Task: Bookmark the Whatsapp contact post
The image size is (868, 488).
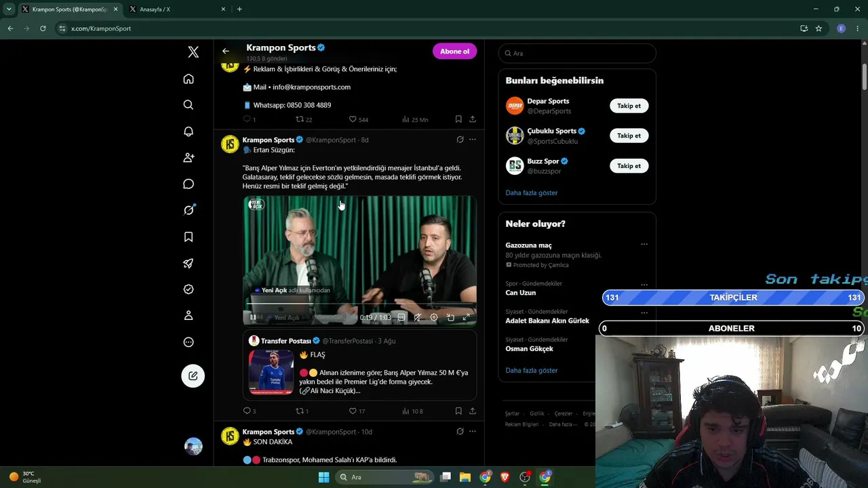Action: coord(458,119)
